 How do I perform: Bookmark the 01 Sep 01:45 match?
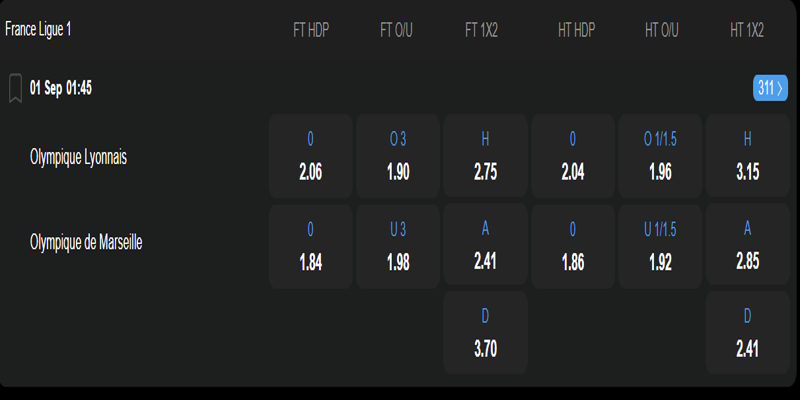[15, 88]
